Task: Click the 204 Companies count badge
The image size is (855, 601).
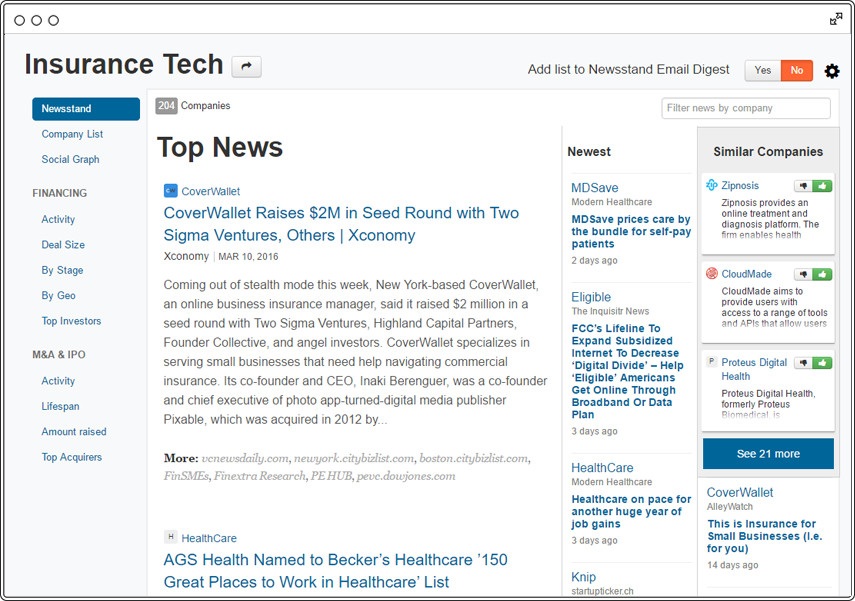Action: [x=166, y=106]
